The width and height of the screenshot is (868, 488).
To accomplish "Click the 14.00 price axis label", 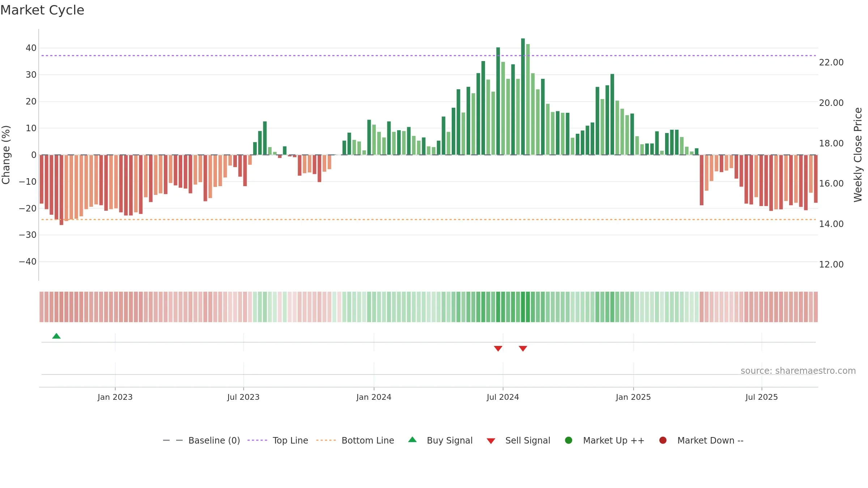I will tap(831, 224).
